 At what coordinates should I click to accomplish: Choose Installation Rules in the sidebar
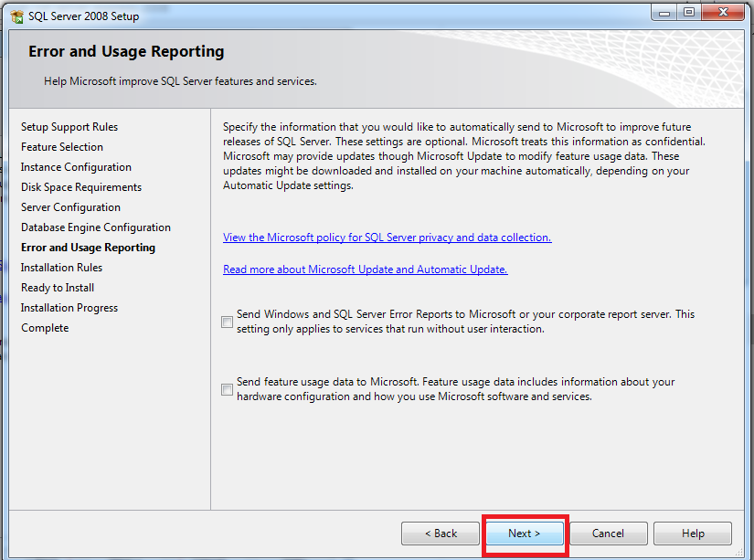click(61, 268)
